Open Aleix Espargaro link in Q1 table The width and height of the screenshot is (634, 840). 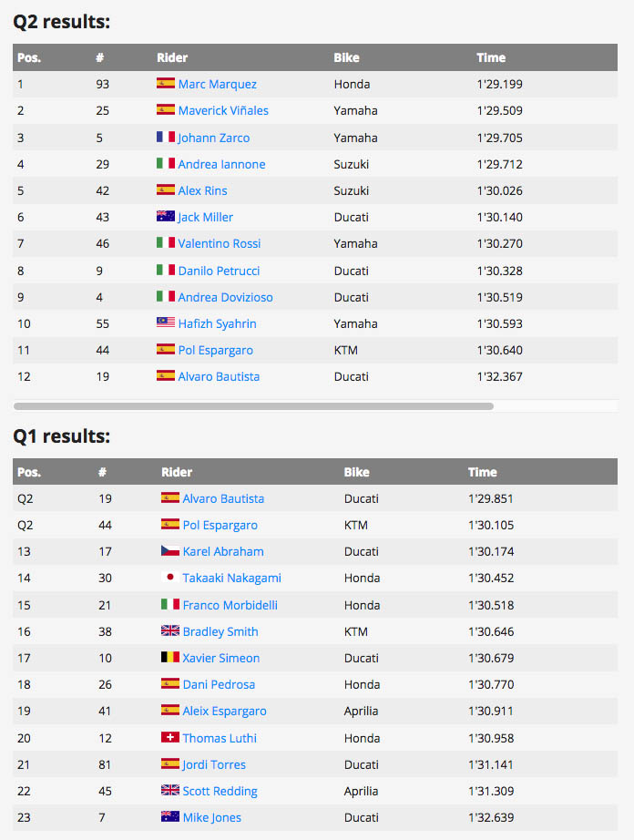tap(224, 711)
